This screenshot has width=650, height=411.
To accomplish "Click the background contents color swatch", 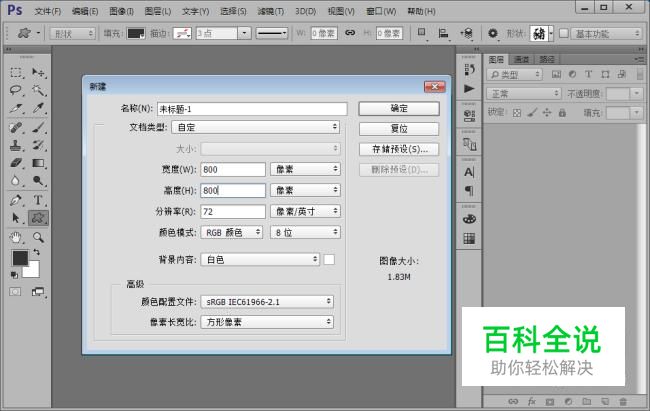I will tap(329, 260).
